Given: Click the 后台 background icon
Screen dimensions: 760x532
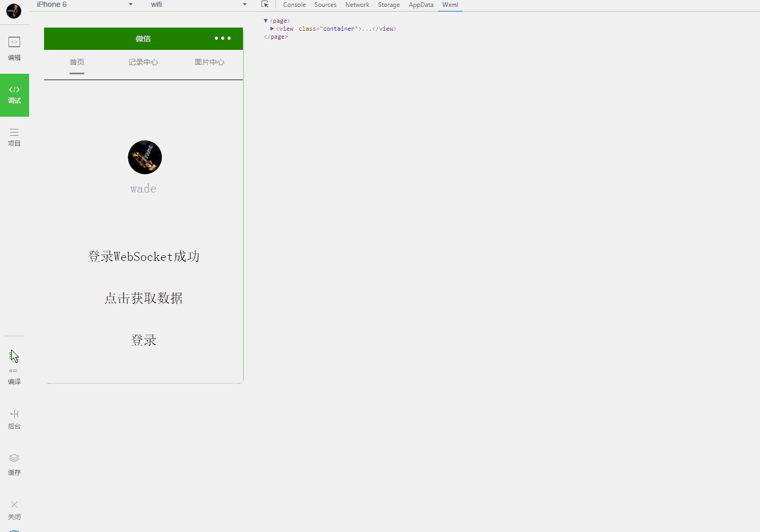Looking at the screenshot, I should 14,419.
